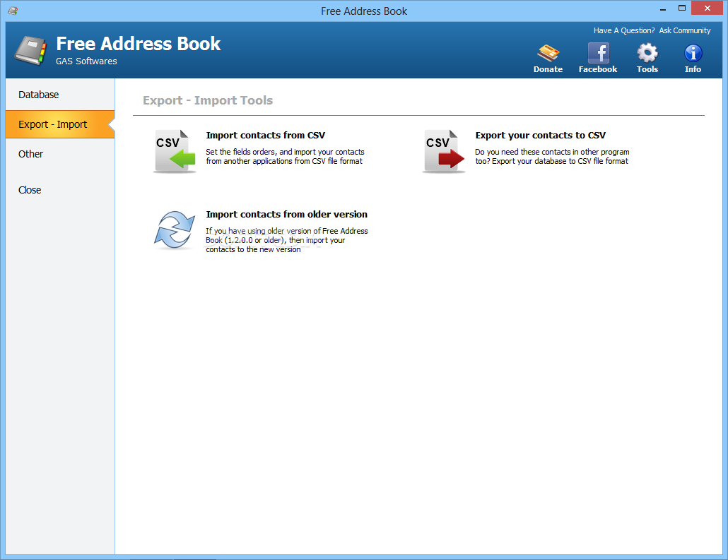The height and width of the screenshot is (560, 728).
Task: Click the 'Free Address Book' header title
Action: pos(139,44)
